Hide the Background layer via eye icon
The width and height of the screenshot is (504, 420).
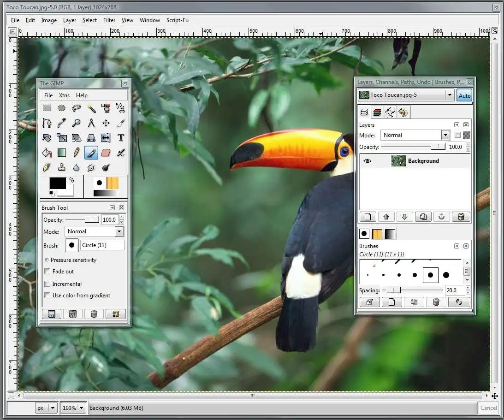coord(368,161)
